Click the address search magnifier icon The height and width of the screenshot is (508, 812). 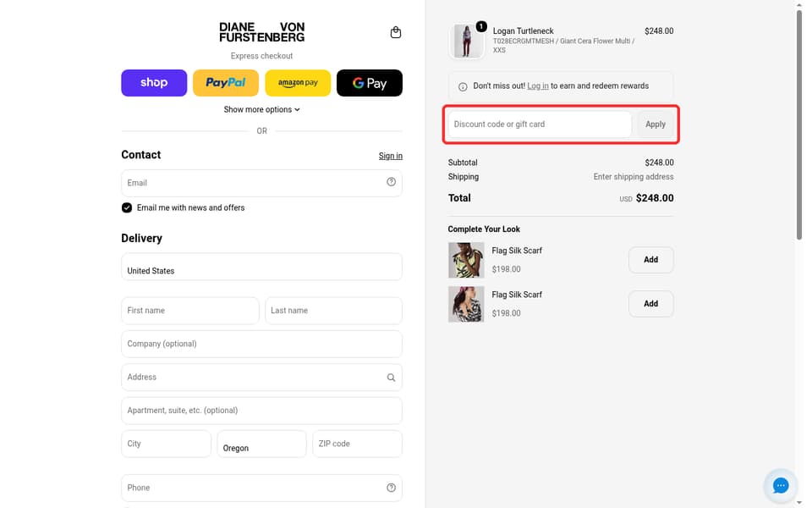point(391,378)
